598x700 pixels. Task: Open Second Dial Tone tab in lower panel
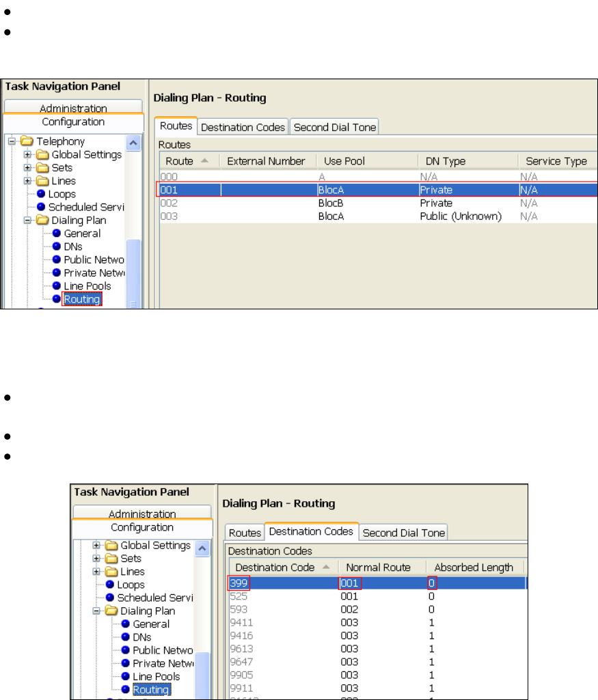click(403, 533)
